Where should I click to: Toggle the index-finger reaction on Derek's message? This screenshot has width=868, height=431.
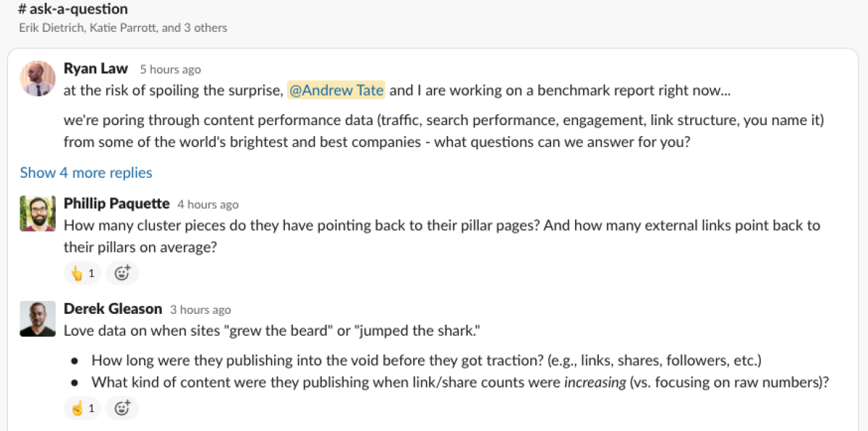82,409
